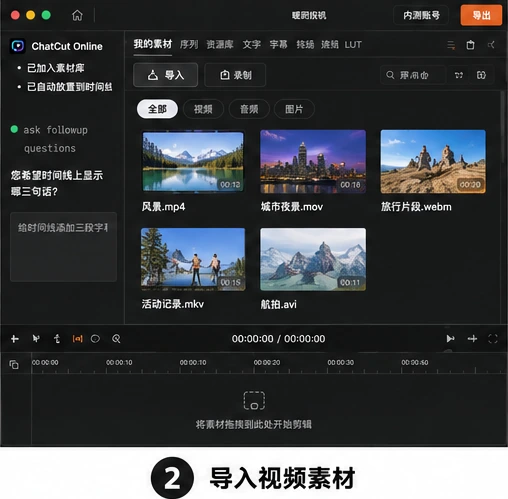Click the timecode display 00:00:00 / 00:00:00
The height and width of the screenshot is (499, 508).
(x=278, y=339)
